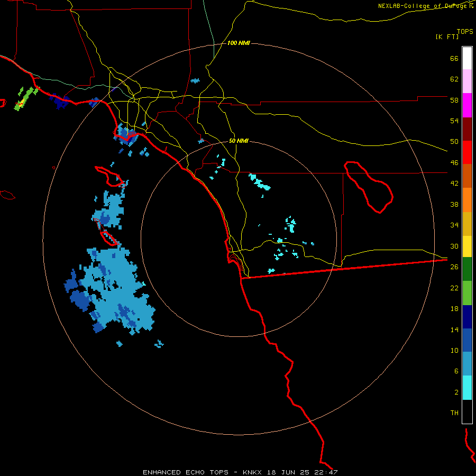Click the legend value 18
The image size is (476, 476).
pyautogui.click(x=454, y=308)
